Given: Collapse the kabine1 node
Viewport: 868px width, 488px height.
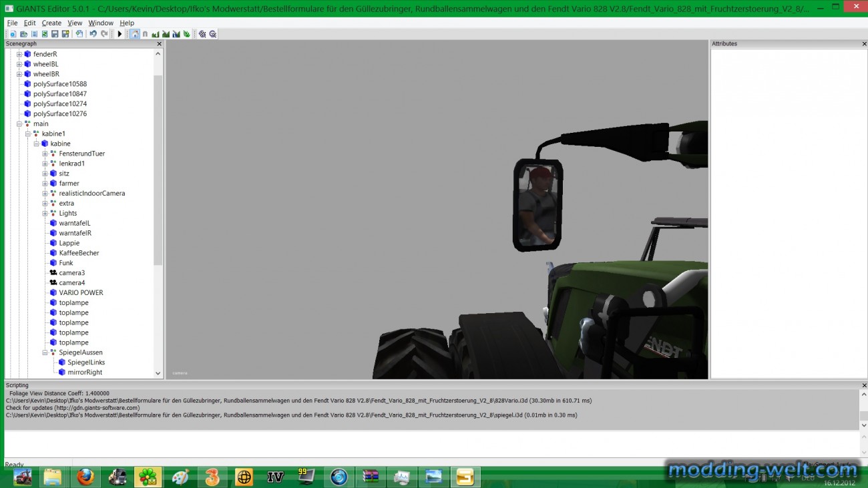Looking at the screenshot, I should tap(28, 134).
